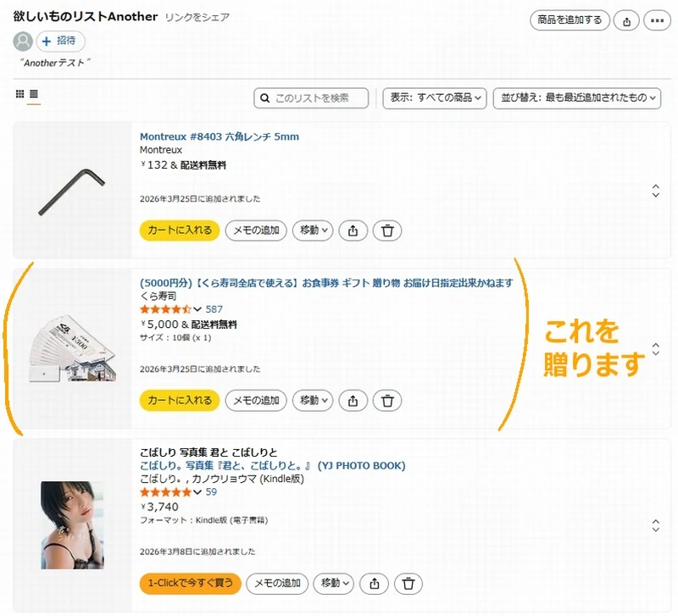
Task: Open the 表示: すべての商品 filter dropdown
Action: 435,98
